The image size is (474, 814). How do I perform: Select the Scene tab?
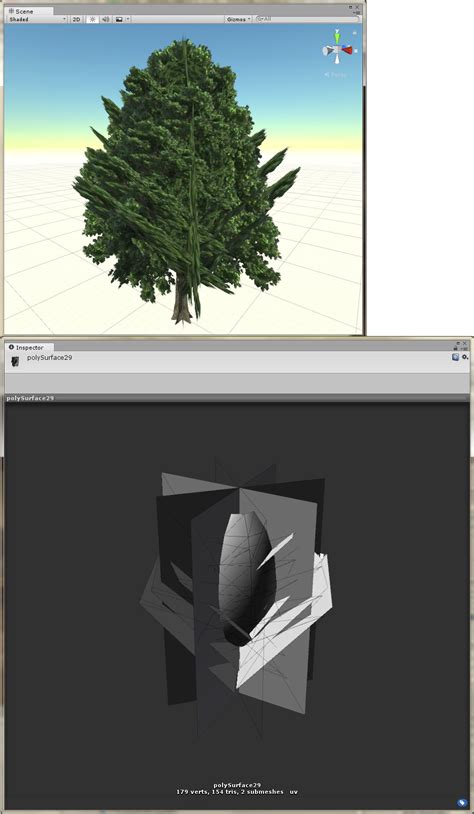coord(23,11)
